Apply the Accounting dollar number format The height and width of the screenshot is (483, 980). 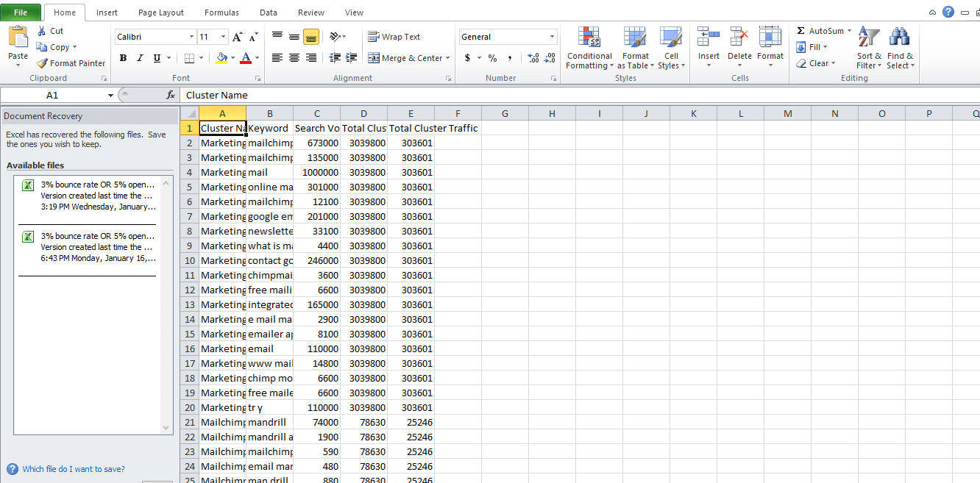(467, 58)
